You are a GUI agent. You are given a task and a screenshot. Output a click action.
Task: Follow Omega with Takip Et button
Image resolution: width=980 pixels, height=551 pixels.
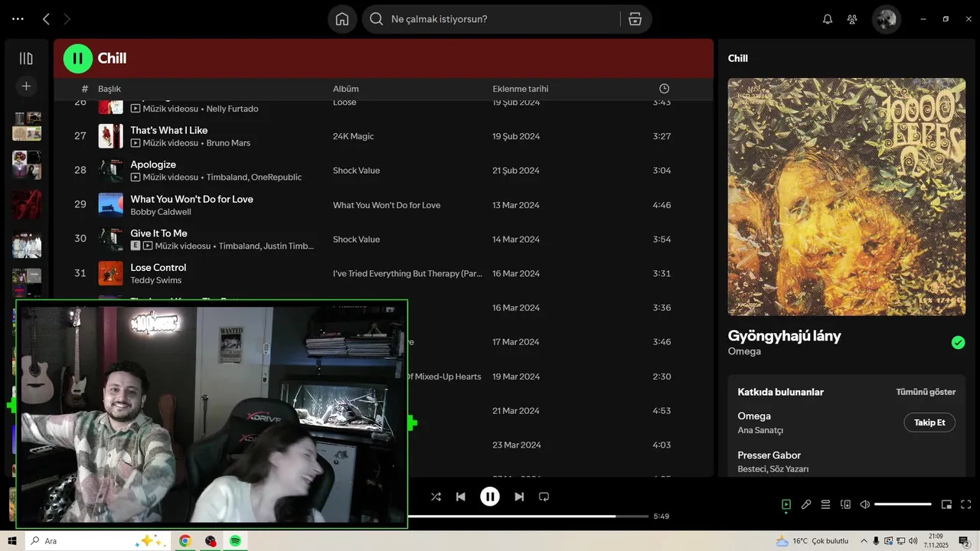[x=929, y=422]
